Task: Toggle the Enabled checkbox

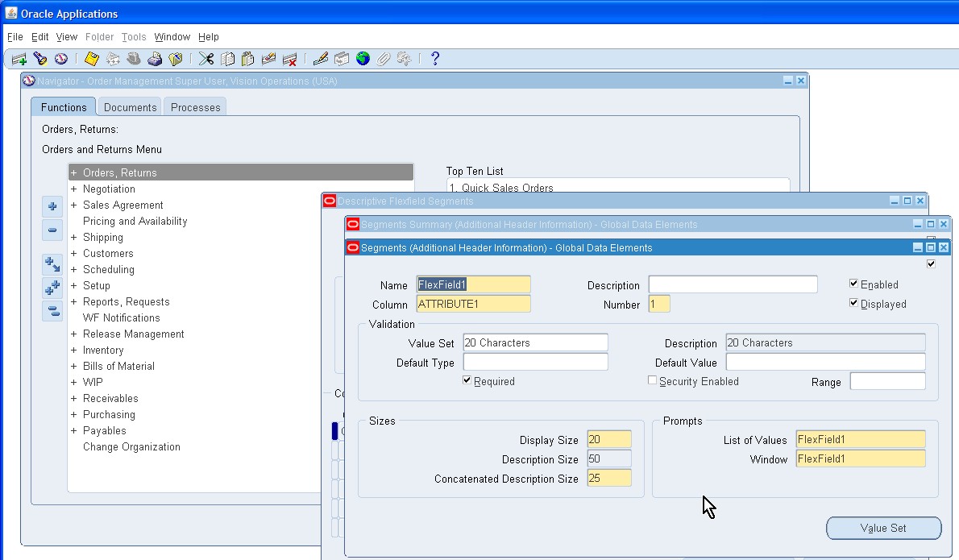Action: 853,284
